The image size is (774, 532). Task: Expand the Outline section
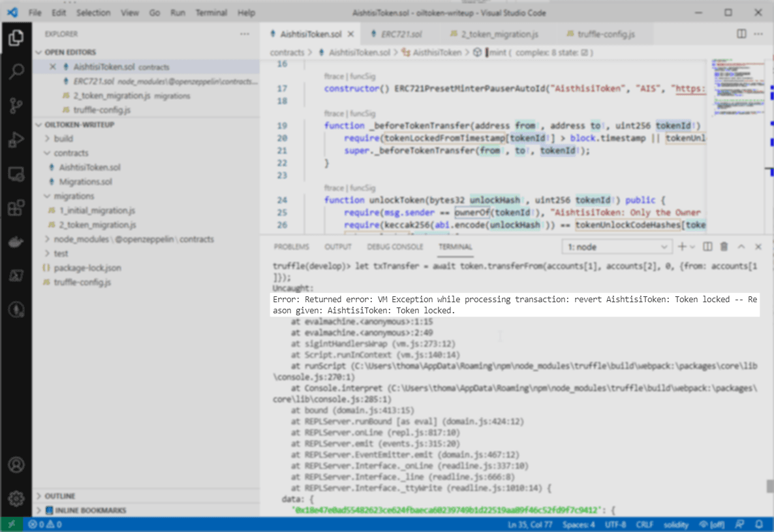(x=39, y=495)
